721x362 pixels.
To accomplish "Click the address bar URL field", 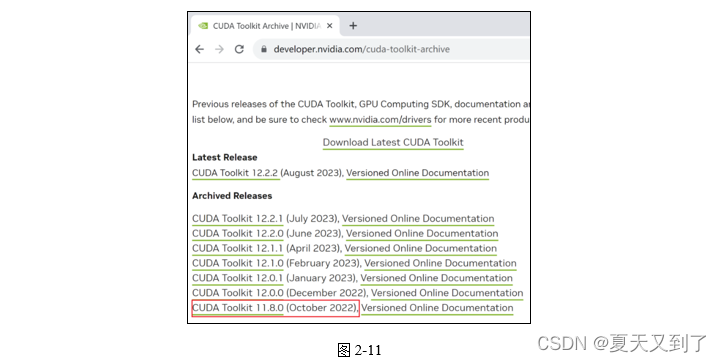I will coord(391,49).
